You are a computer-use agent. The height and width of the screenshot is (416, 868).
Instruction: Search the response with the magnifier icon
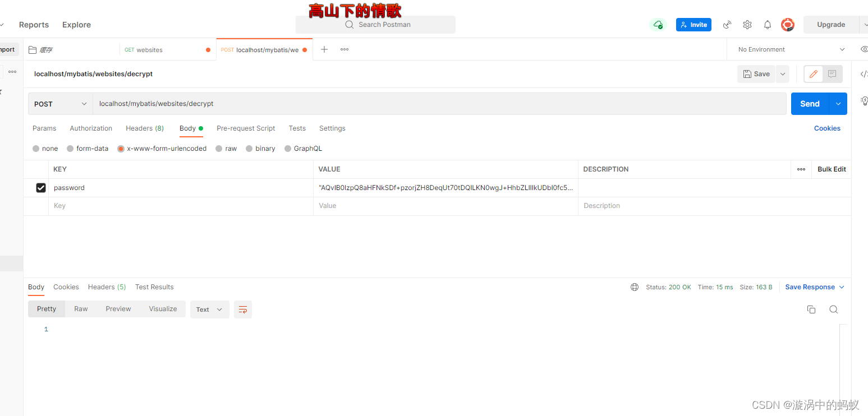point(833,309)
